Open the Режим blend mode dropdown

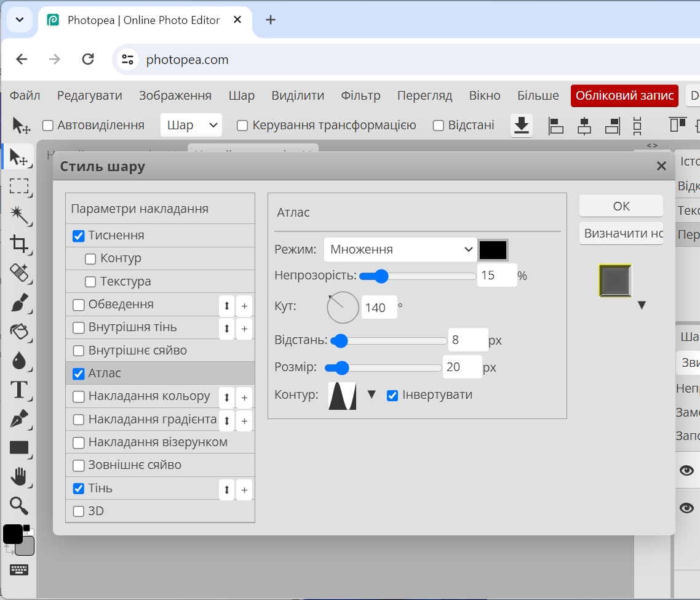400,249
